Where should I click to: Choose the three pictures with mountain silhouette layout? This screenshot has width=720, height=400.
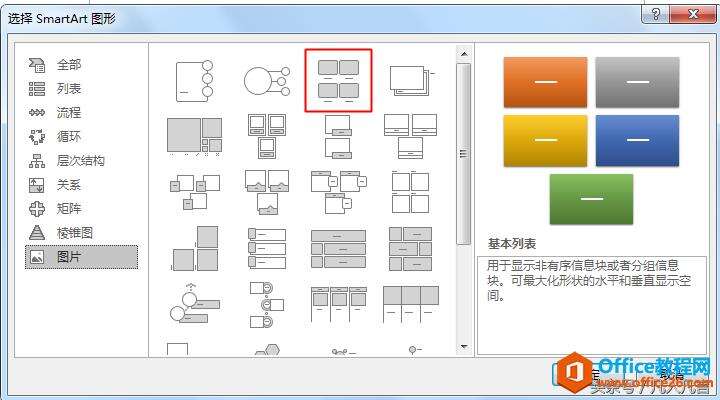tap(267, 192)
